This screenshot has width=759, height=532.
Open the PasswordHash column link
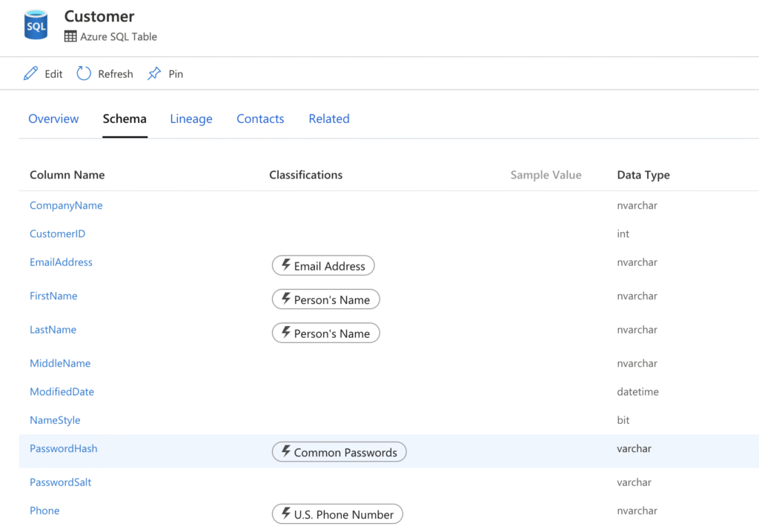pyautogui.click(x=64, y=449)
